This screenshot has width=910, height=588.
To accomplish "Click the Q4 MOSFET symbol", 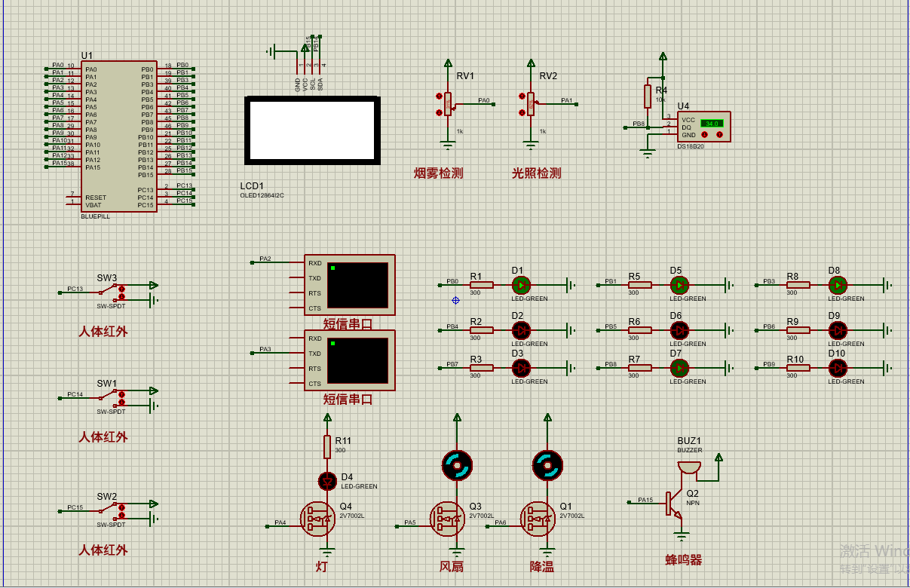I will coord(318,519).
